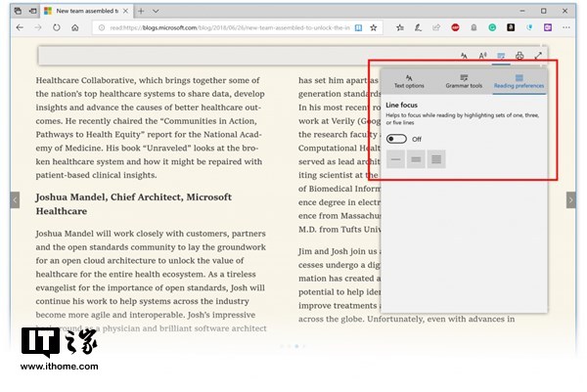587x392 pixels.
Task: Minimize the Edge window
Action: coord(522,11)
